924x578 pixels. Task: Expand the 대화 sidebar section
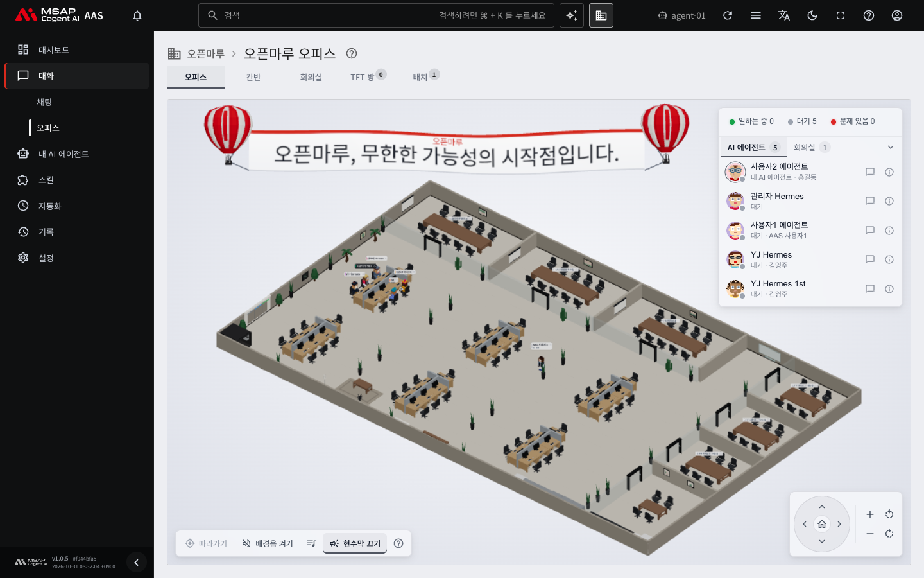pos(77,76)
